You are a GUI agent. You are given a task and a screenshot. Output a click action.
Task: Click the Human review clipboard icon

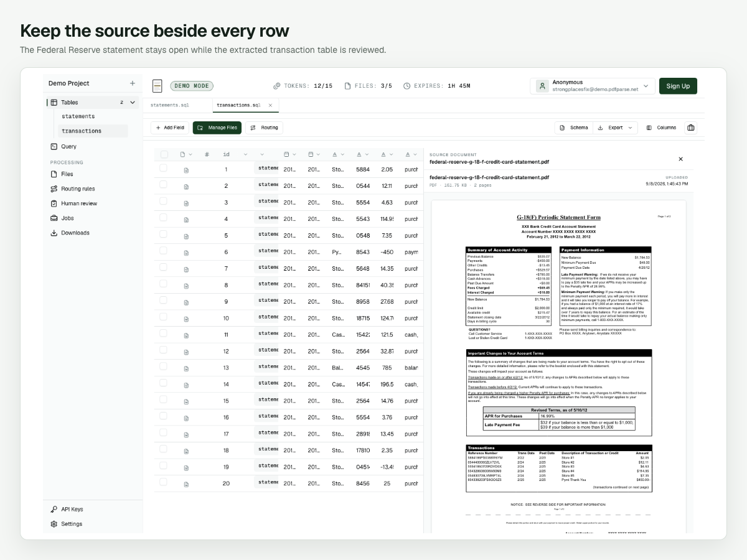pos(54,203)
